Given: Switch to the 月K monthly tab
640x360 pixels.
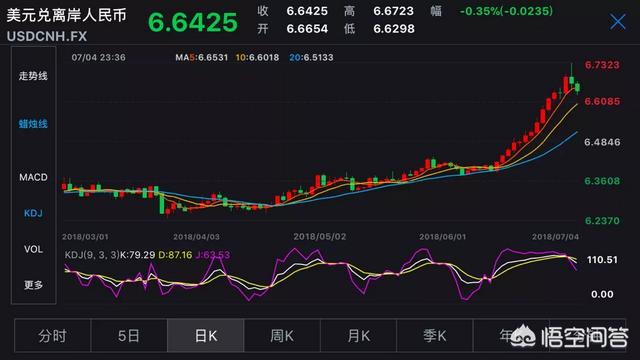Looking at the screenshot, I should 358,336.
